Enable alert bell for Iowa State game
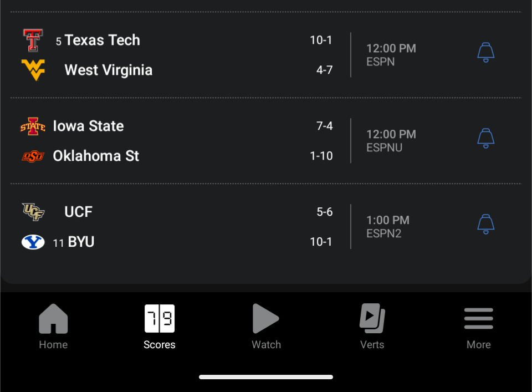This screenshot has height=392, width=532. (x=486, y=138)
